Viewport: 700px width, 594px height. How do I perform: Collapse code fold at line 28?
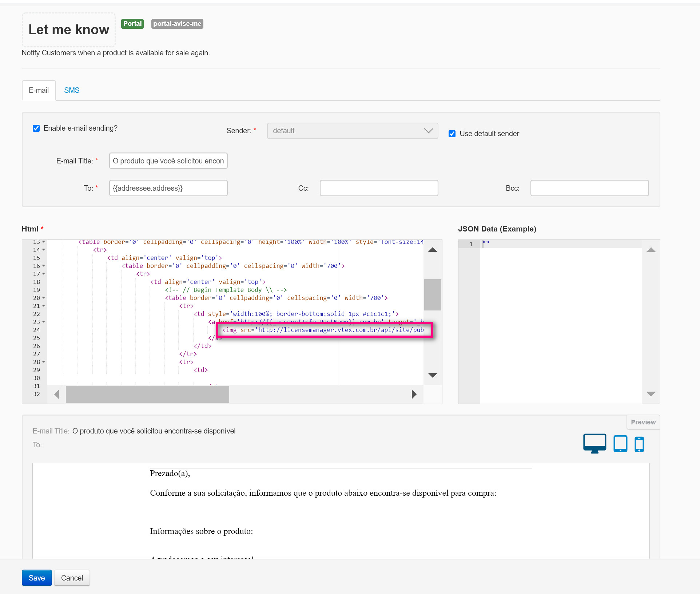point(44,362)
